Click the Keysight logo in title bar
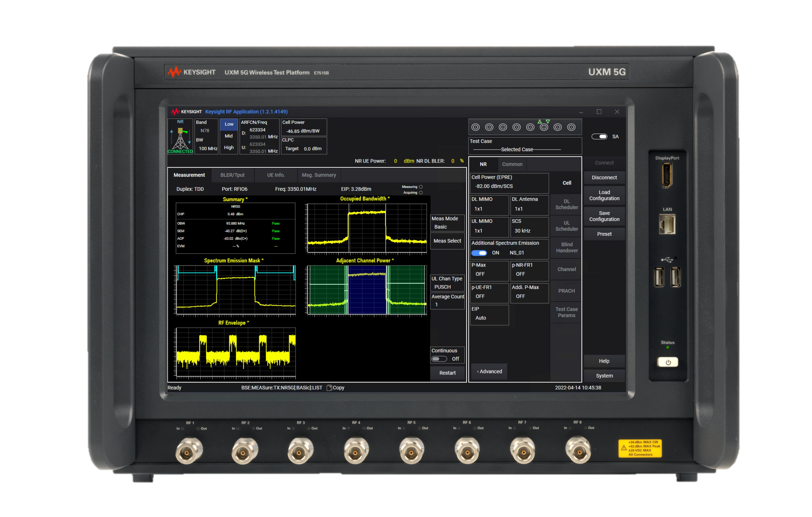 (186, 112)
